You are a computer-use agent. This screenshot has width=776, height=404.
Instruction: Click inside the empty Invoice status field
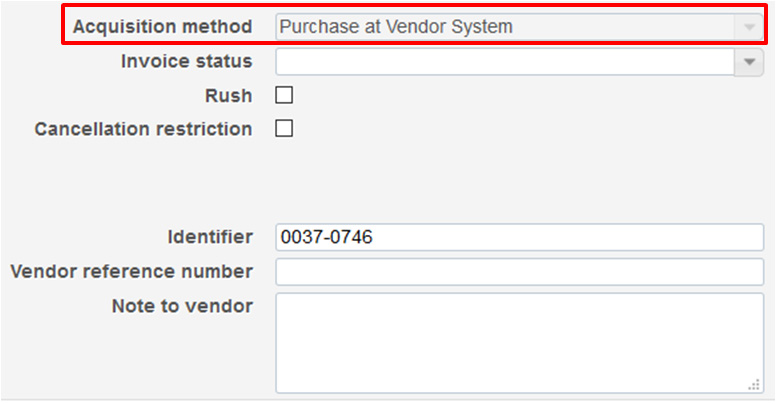[x=505, y=62]
